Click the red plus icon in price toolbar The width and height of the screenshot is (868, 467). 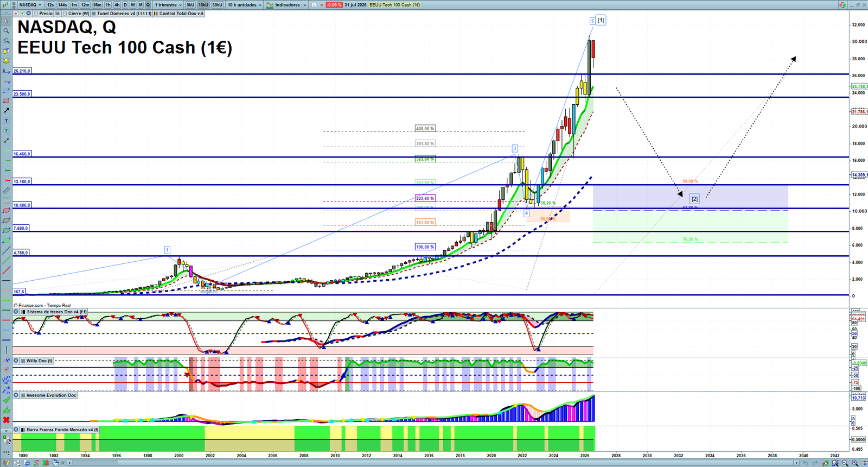16,14
